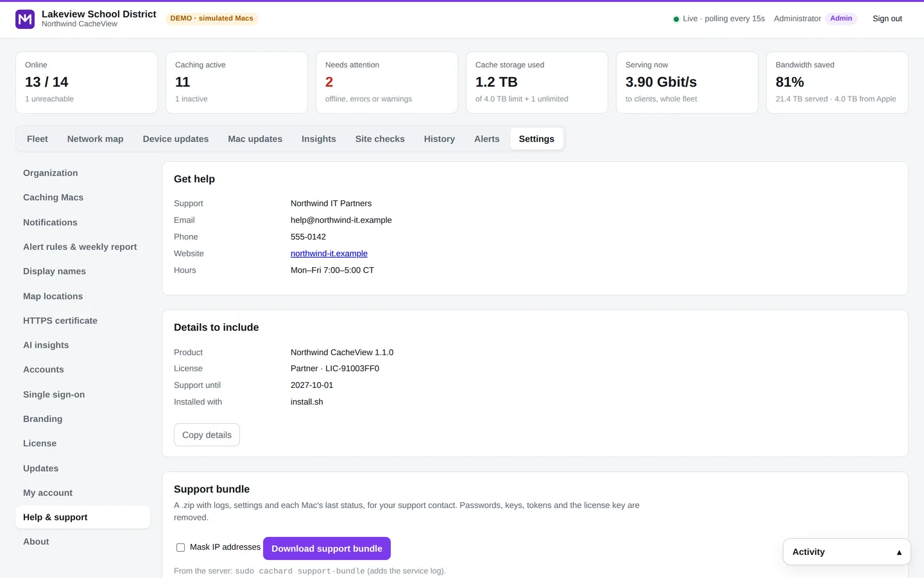Click the Northwind CacheView M logo icon

tap(25, 19)
